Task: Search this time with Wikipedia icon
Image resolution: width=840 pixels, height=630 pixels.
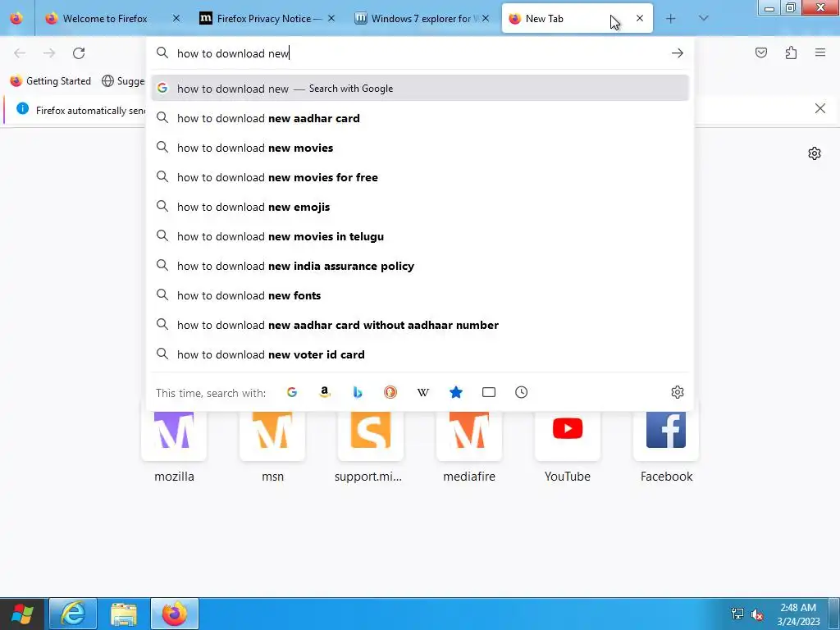Action: (423, 392)
